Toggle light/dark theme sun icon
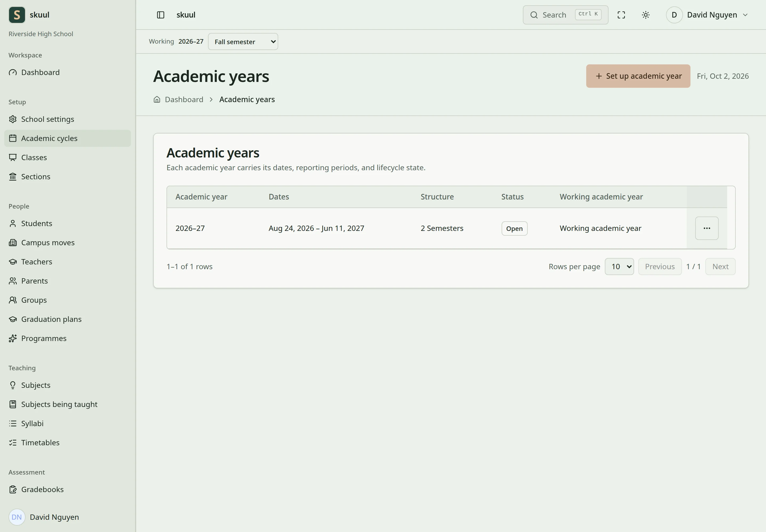Image resolution: width=766 pixels, height=532 pixels. point(646,15)
